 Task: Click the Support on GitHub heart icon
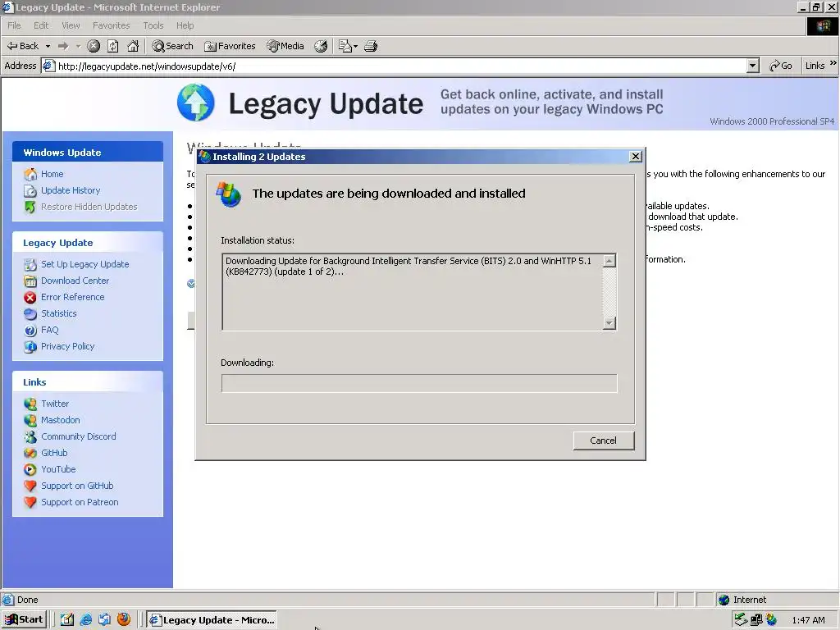click(x=30, y=486)
